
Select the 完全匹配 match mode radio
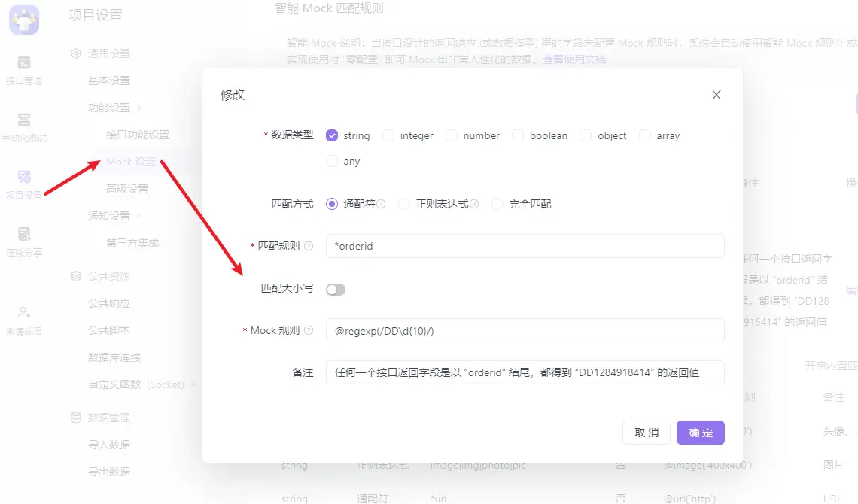(x=497, y=204)
